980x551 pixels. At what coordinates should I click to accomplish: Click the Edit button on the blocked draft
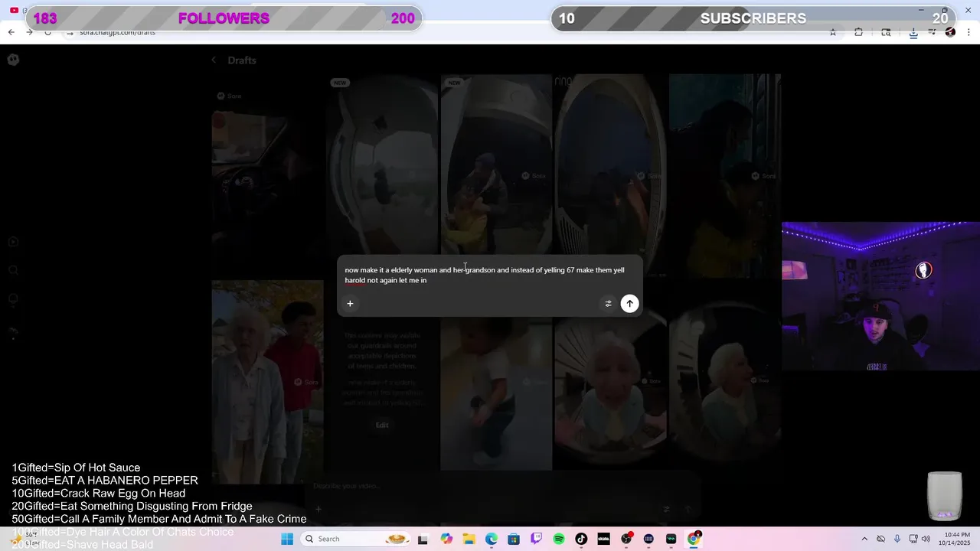pos(382,425)
